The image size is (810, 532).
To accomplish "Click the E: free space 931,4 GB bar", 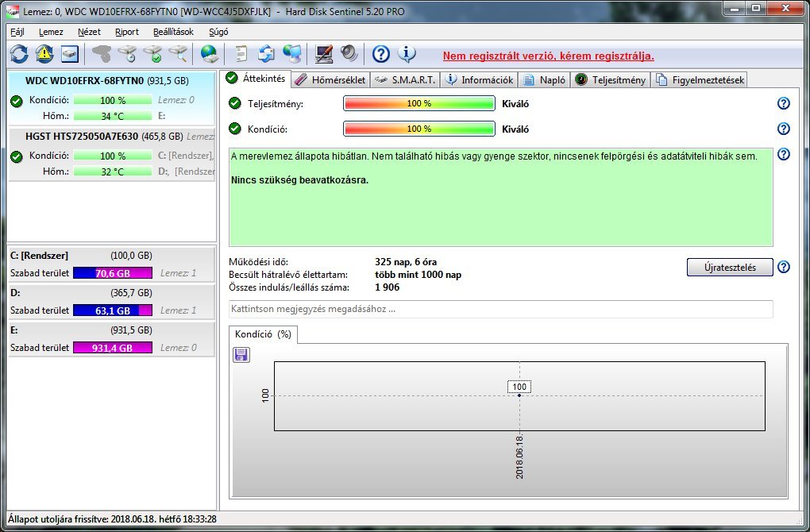I will click(x=113, y=348).
